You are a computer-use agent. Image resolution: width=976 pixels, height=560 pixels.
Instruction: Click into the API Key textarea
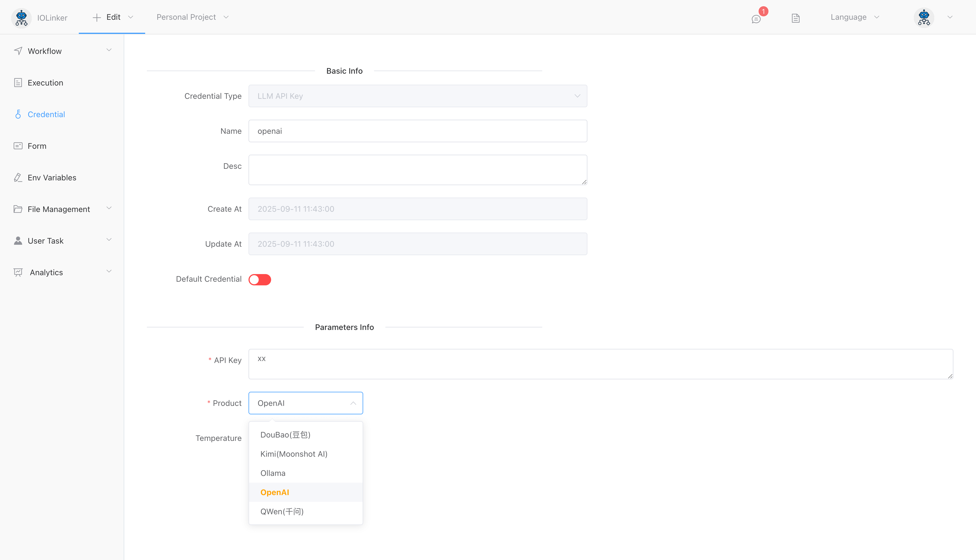pos(600,364)
